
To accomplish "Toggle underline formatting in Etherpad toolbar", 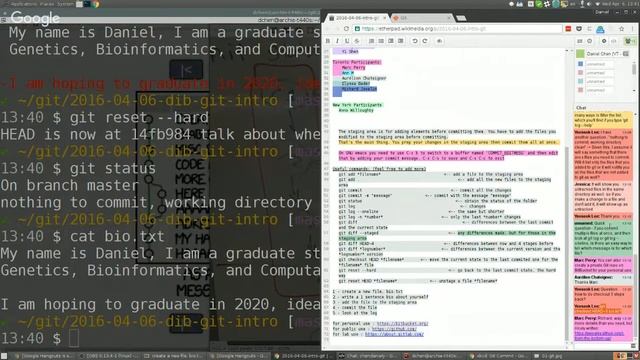I will [347, 41].
